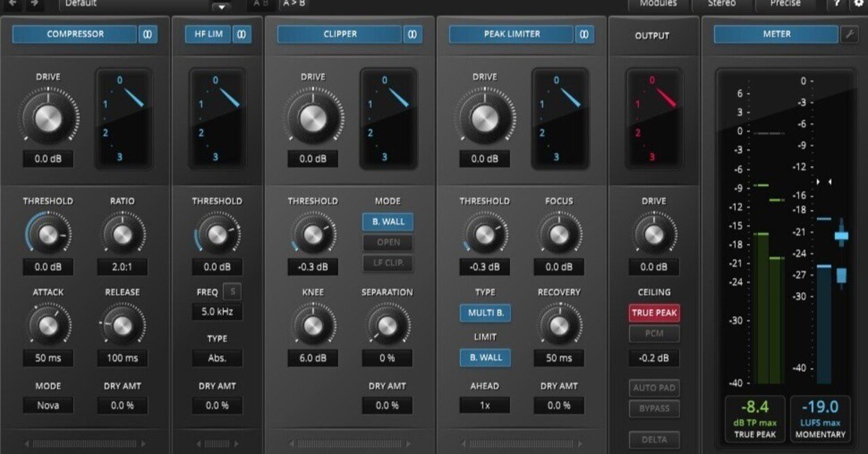This screenshot has height=454, width=868.
Task: Toggle the PEAK LIMITER module on/off
Action: coord(512,34)
